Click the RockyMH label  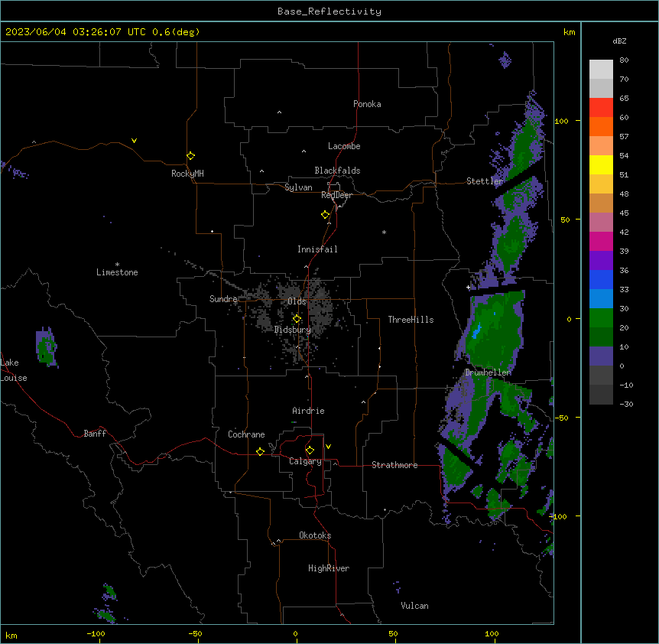click(x=187, y=174)
